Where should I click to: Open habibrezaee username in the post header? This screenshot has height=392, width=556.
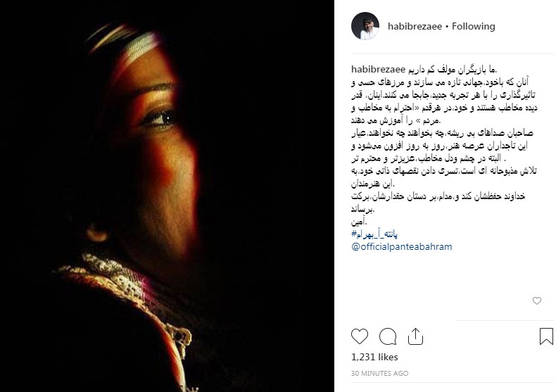[415, 26]
